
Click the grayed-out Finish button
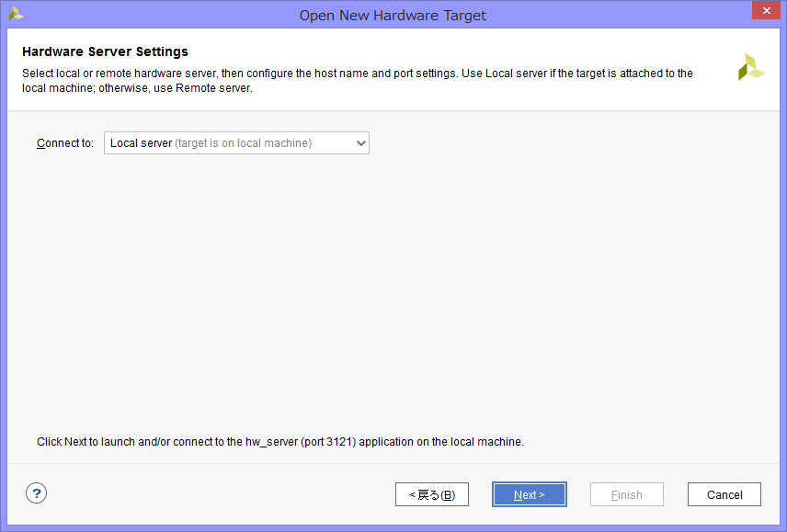[626, 494]
